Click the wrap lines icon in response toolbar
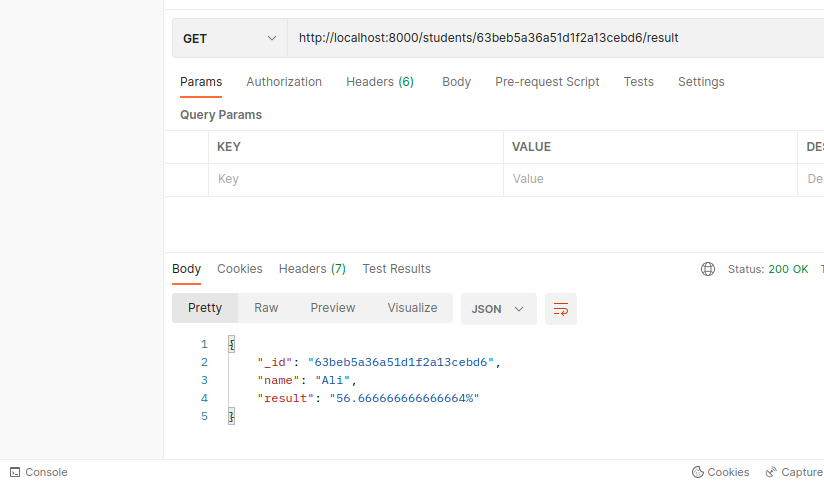The image size is (824, 483). tap(560, 309)
